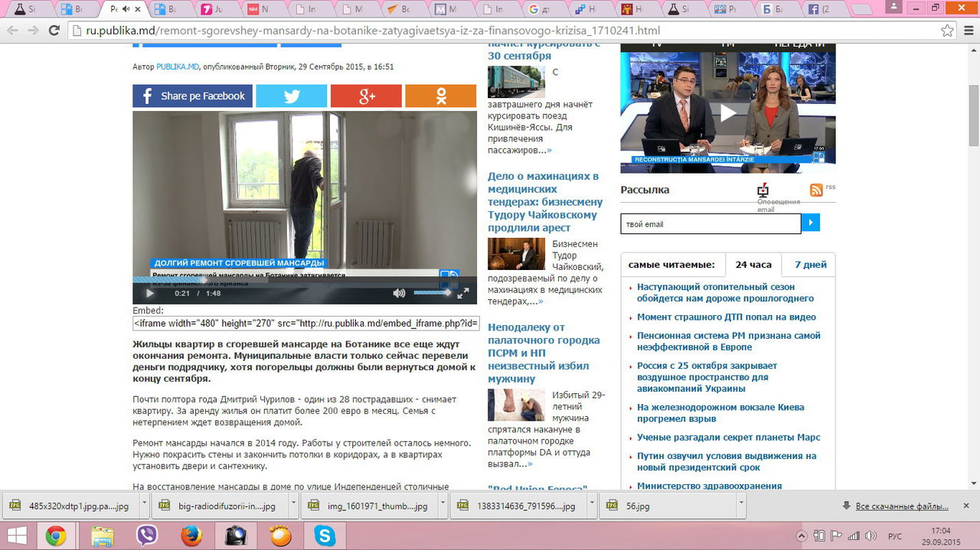Share the article on Odnoklassniki

tap(440, 96)
